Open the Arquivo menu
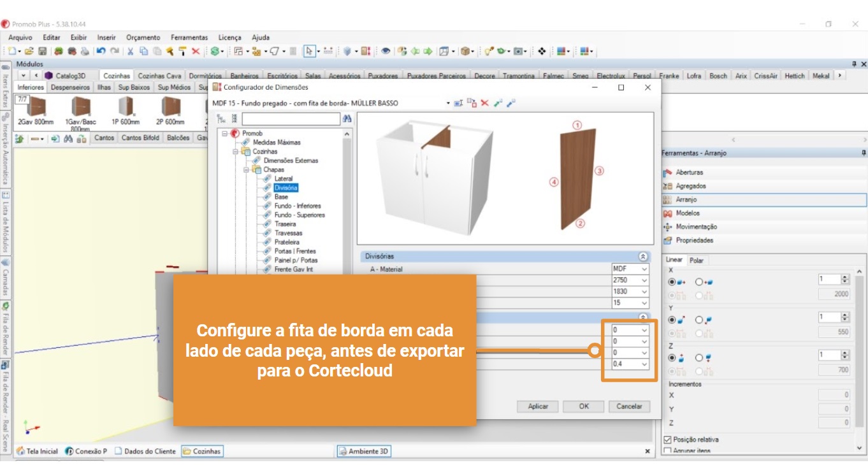The image size is (868, 465). [20, 38]
